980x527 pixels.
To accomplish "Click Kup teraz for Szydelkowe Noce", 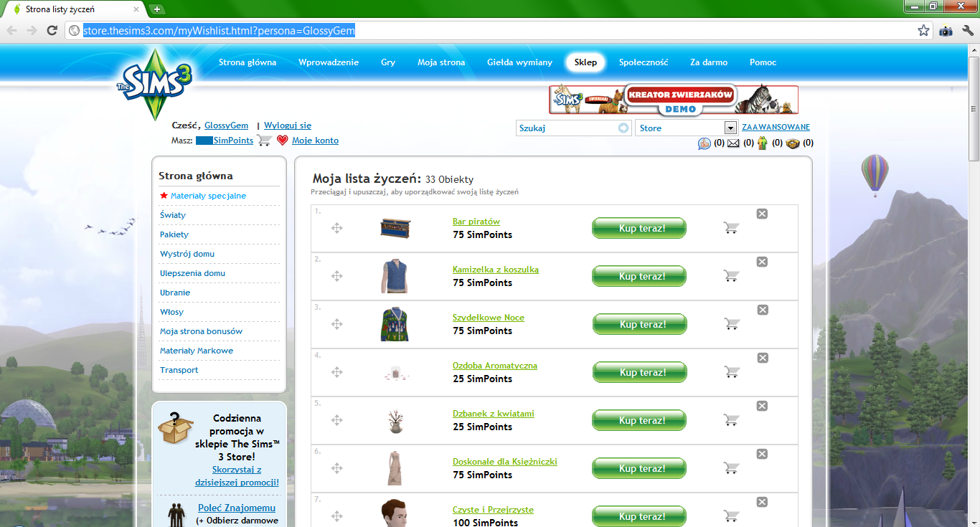I will pyautogui.click(x=639, y=324).
